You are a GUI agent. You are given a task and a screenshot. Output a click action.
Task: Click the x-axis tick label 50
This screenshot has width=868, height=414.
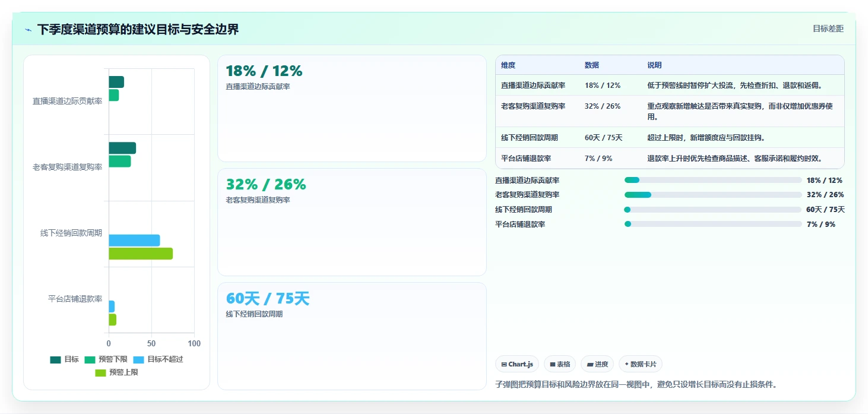click(x=151, y=344)
